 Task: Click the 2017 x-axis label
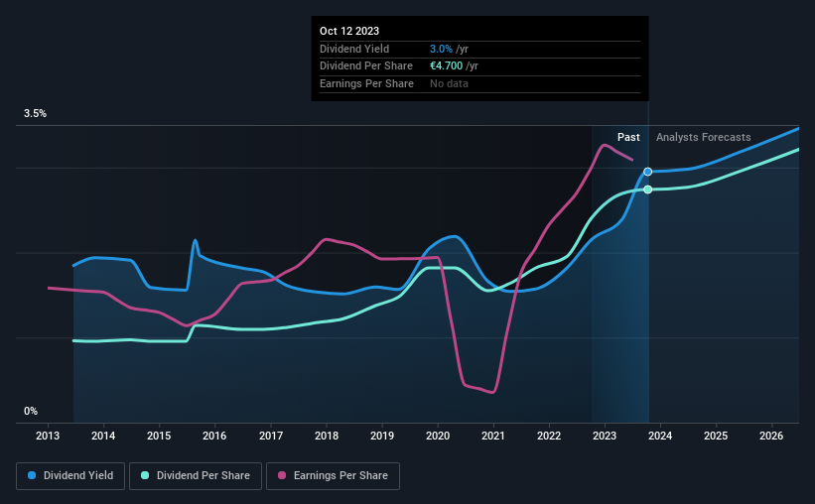coord(271,436)
